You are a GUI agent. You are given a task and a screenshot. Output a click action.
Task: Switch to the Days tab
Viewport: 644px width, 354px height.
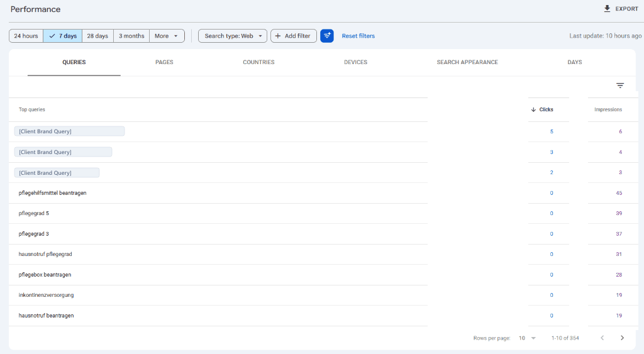[x=575, y=62]
